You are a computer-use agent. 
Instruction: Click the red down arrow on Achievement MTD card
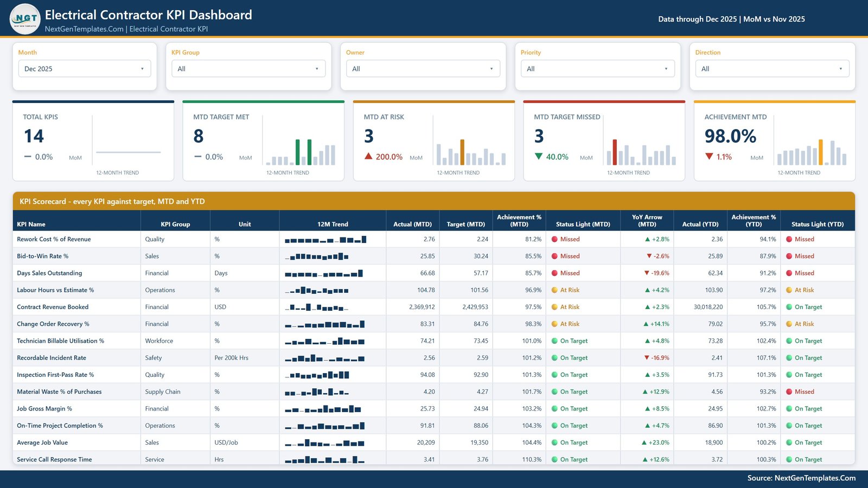[709, 156]
